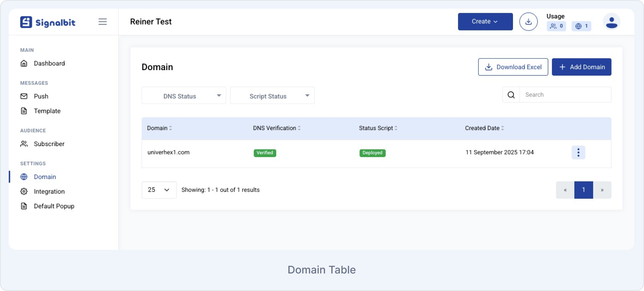Focus the Search input field
The height and width of the screenshot is (291, 644).
click(565, 95)
